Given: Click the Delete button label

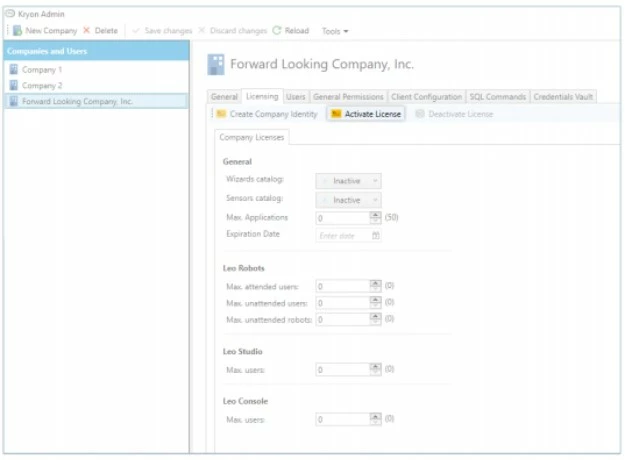Looking at the screenshot, I should (106, 31).
